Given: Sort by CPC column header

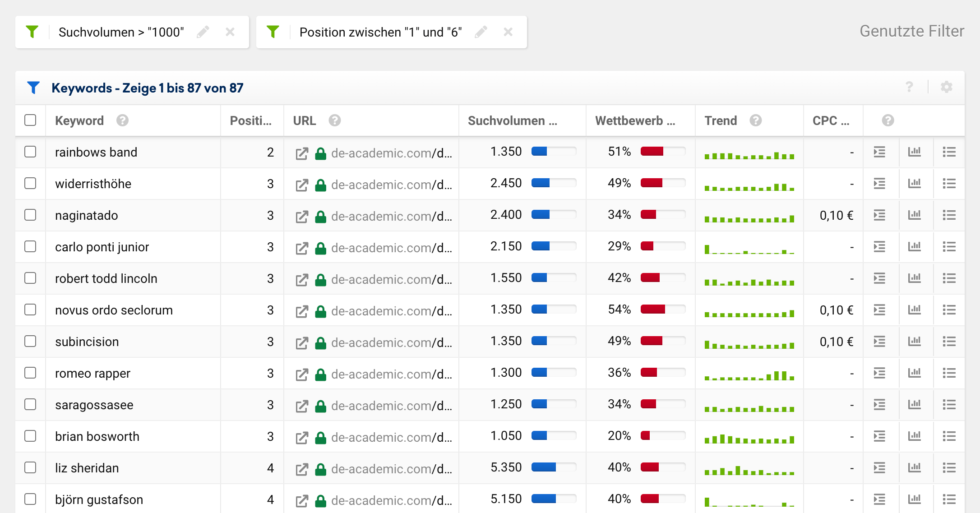Looking at the screenshot, I should tap(830, 120).
